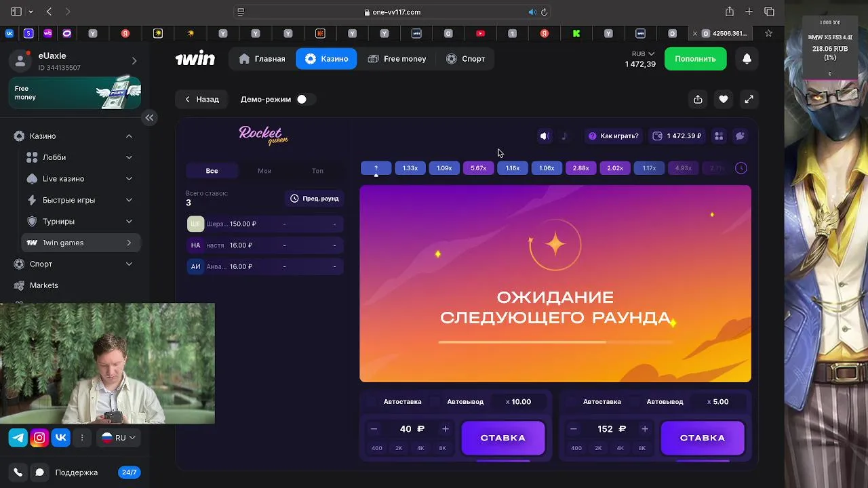Open Instagram social link

tap(39, 438)
